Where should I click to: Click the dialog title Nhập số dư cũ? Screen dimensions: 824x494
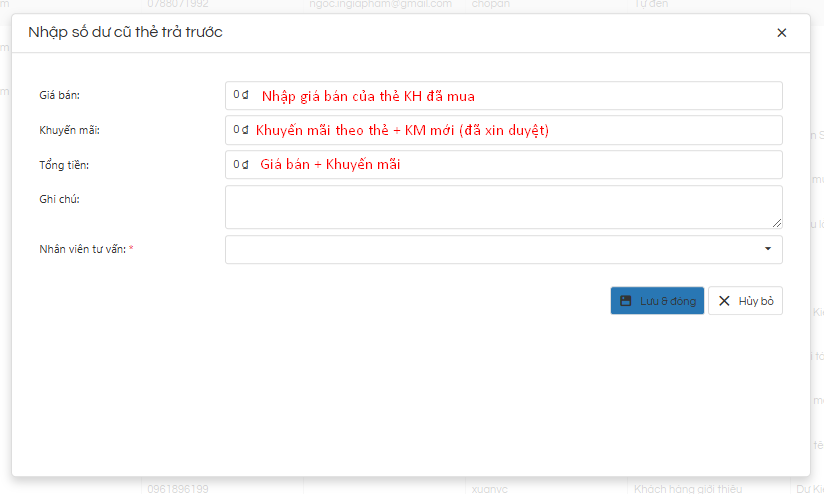[125, 32]
